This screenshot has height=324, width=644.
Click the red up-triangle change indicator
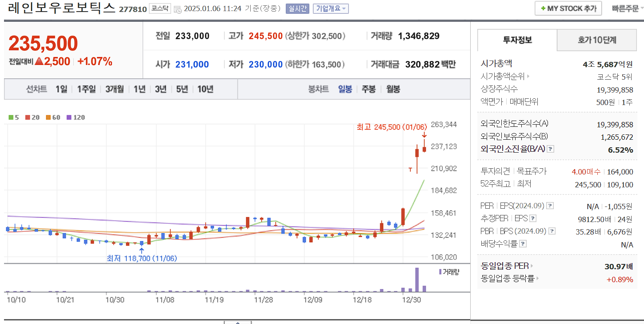click(39, 61)
